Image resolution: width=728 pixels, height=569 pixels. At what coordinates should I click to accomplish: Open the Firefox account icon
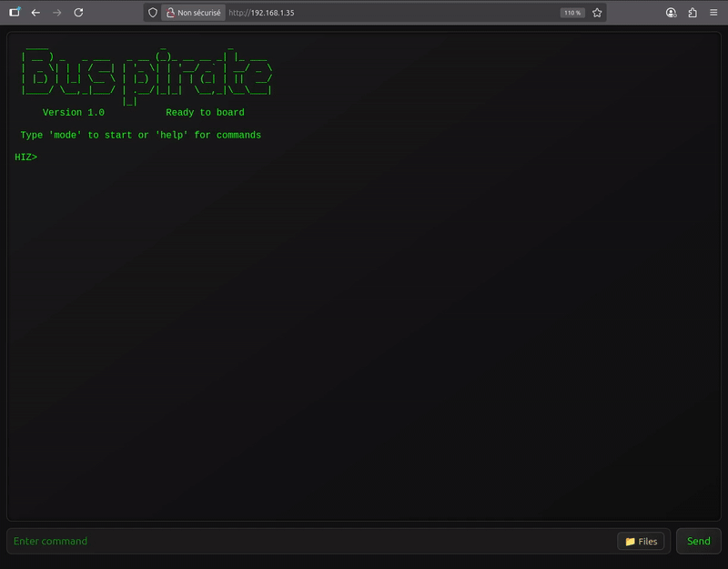pyautogui.click(x=672, y=13)
